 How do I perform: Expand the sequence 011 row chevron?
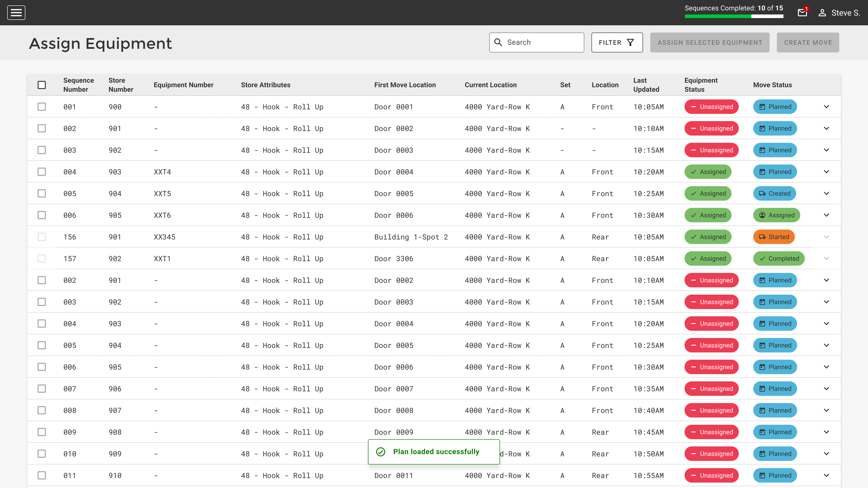(827, 476)
